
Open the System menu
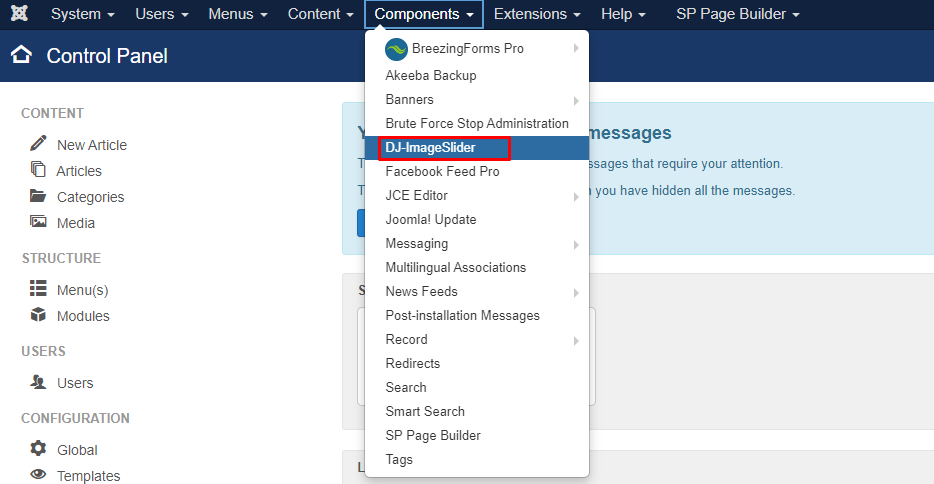coord(82,14)
